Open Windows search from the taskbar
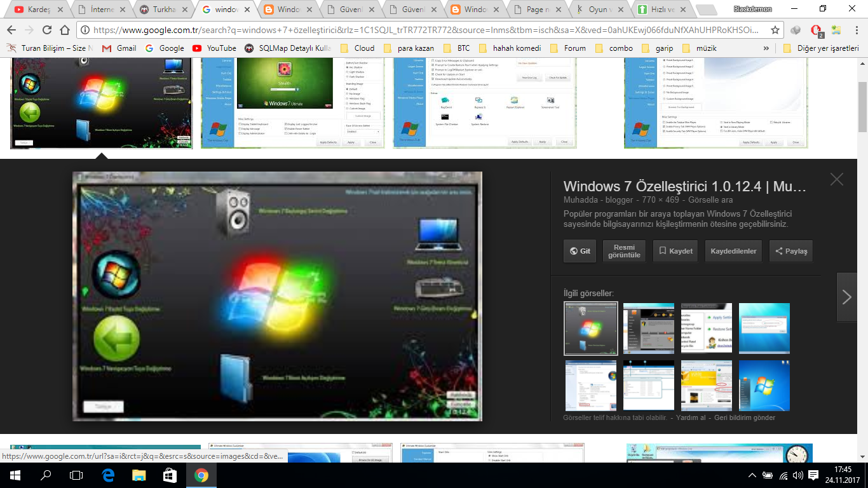The height and width of the screenshot is (488, 868). [x=46, y=475]
